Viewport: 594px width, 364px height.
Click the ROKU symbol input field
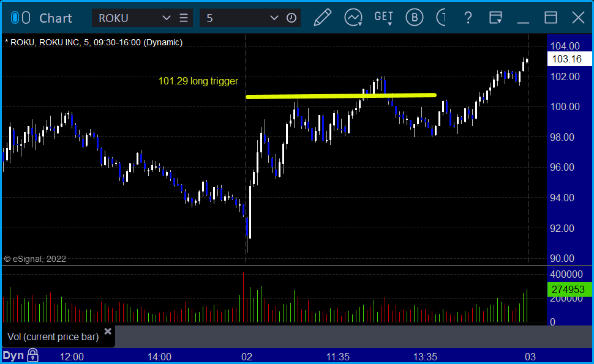(x=129, y=18)
